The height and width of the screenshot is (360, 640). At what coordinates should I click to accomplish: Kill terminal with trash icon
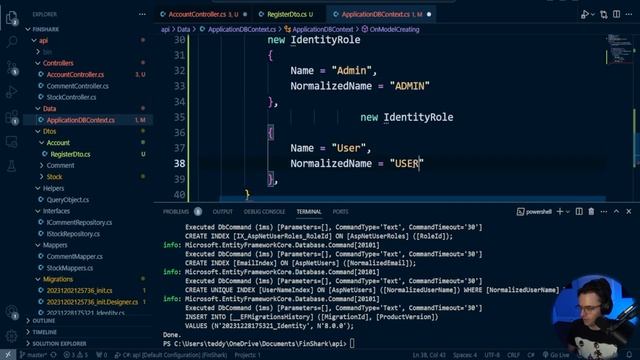[591, 211]
